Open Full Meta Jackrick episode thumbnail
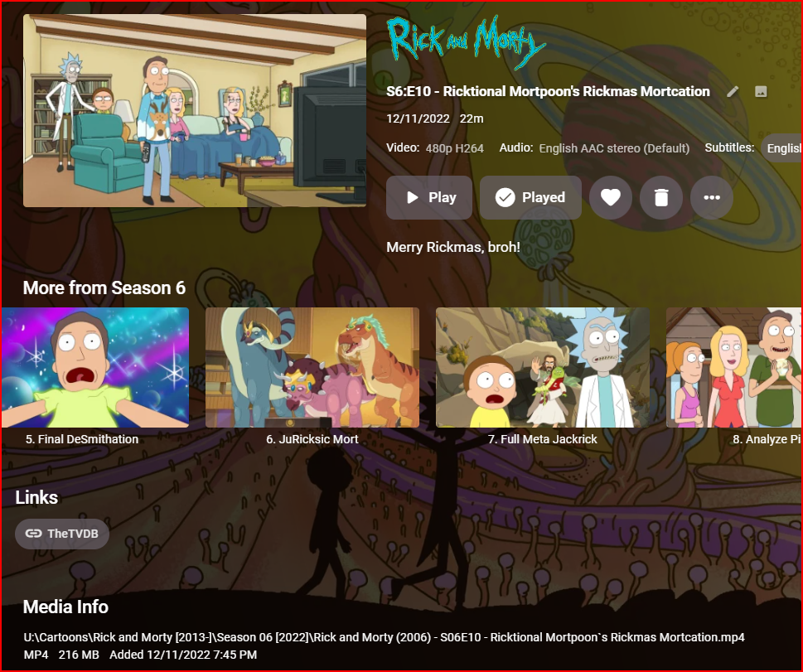 542,367
